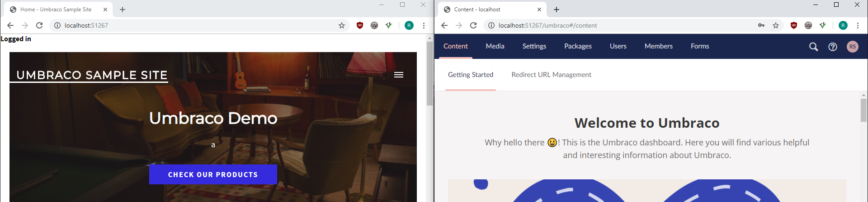This screenshot has height=202, width=868.
Task: Click the green checkmark extension in left window
Action: (389, 25)
